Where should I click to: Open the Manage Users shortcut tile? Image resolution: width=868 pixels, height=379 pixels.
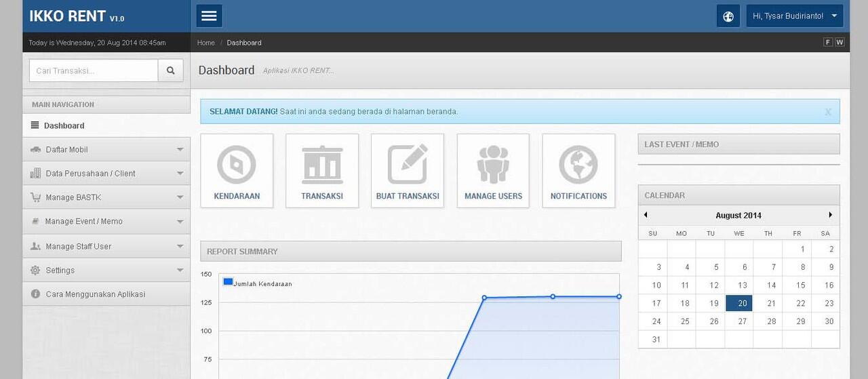coord(493,171)
